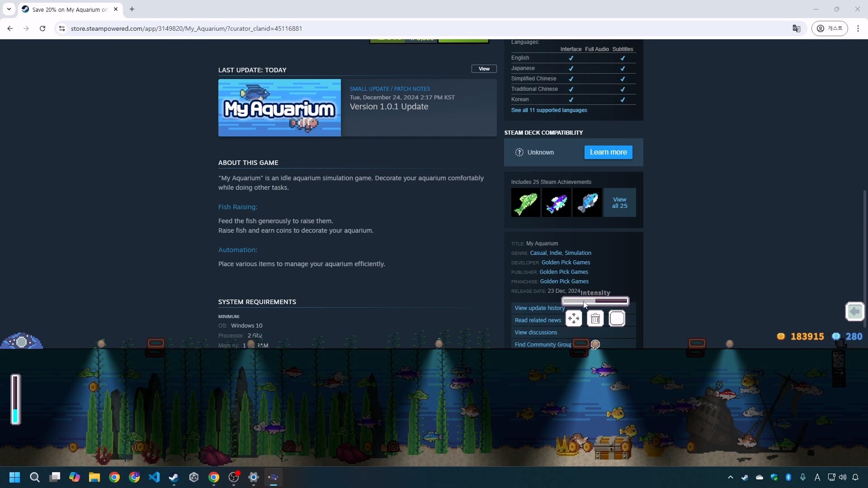Adjust the Intensity slider
The image size is (868, 488).
(595, 300)
